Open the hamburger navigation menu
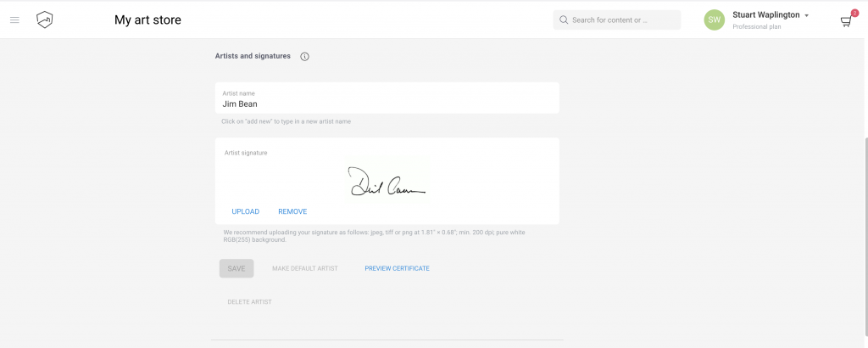The width and height of the screenshot is (868, 348). 15,20
